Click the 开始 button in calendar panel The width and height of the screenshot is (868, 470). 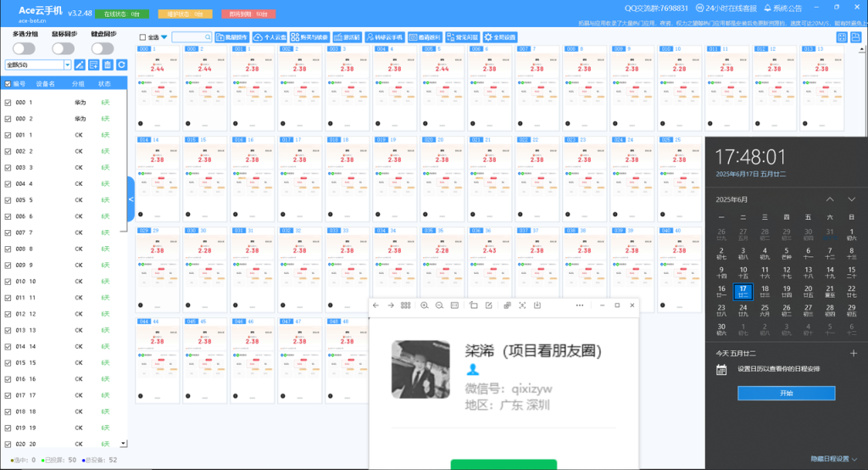coord(786,393)
